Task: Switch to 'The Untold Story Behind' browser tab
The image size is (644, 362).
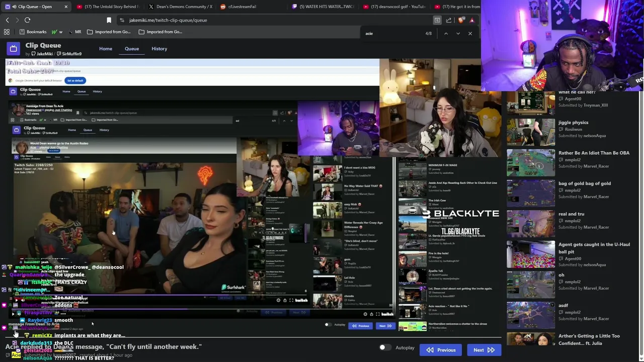Action: (108, 7)
